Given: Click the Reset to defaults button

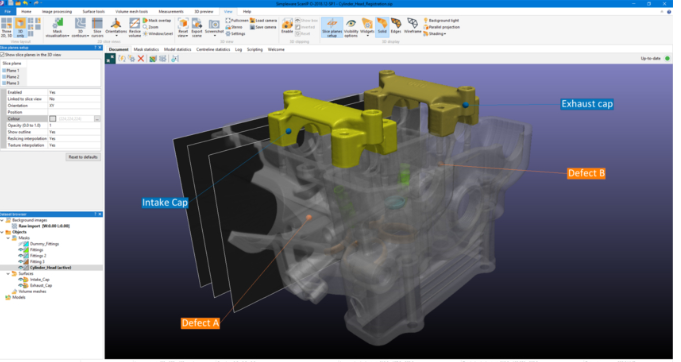Looking at the screenshot, I should [83, 157].
